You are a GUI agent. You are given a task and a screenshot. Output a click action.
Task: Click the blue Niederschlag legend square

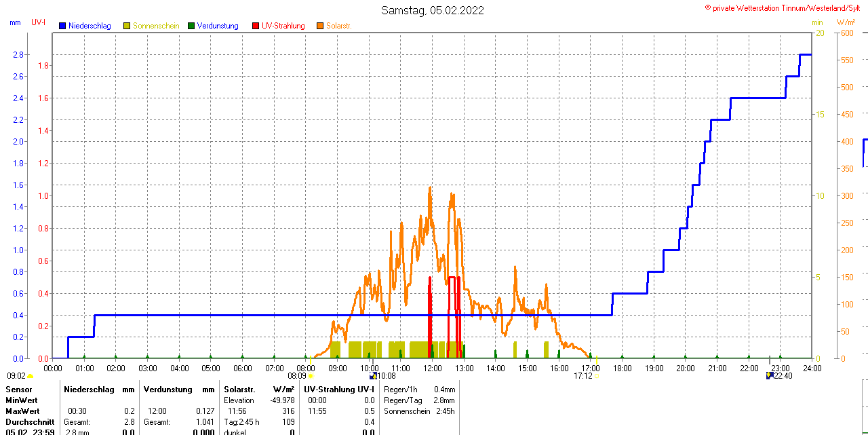(x=62, y=26)
